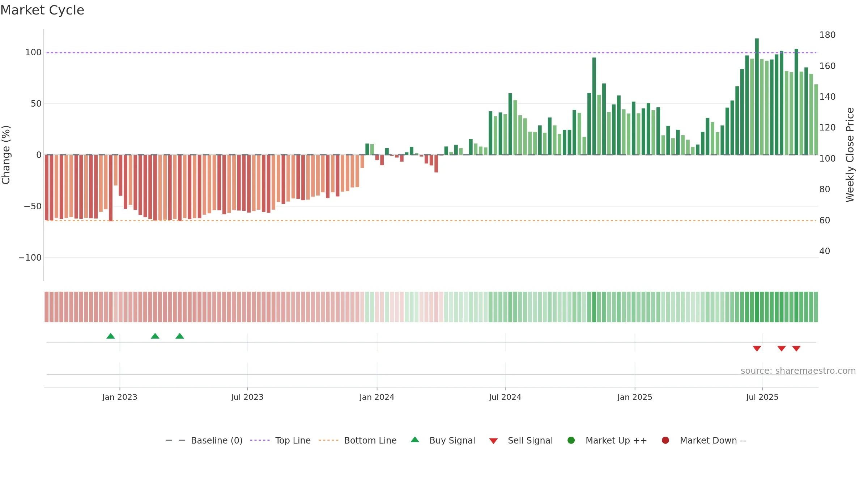Select the third buy signal marker in spring 2023
The width and height of the screenshot is (868, 488).
pyautogui.click(x=180, y=336)
